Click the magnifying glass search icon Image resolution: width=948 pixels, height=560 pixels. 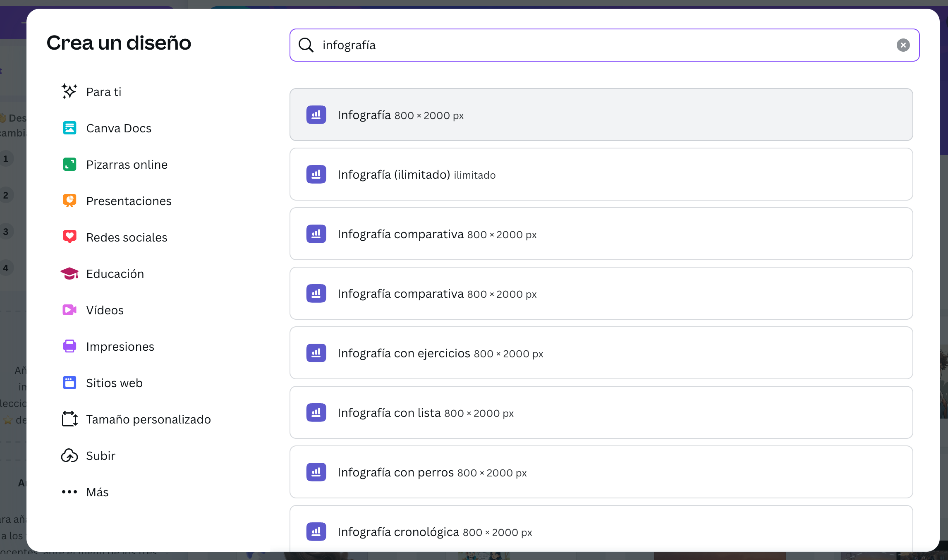coord(306,45)
